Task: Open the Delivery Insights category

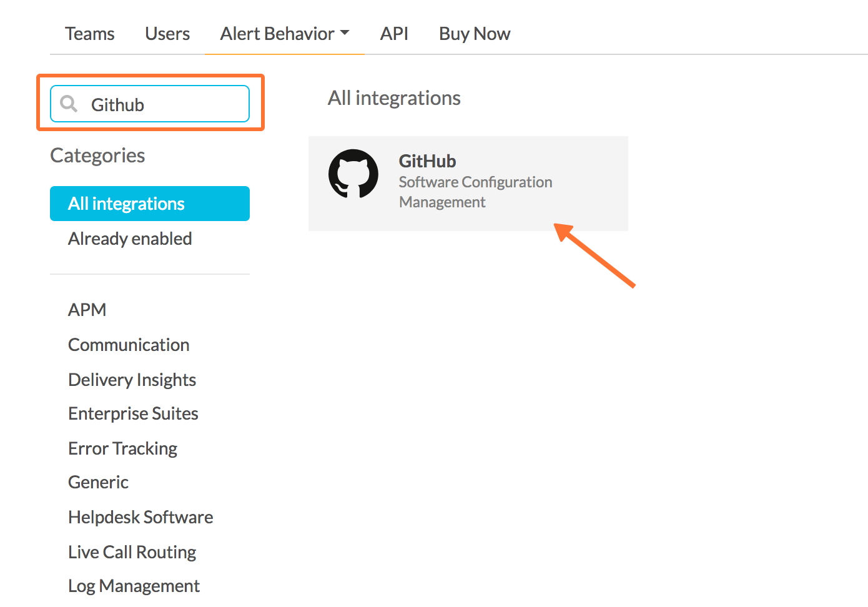Action: (132, 380)
